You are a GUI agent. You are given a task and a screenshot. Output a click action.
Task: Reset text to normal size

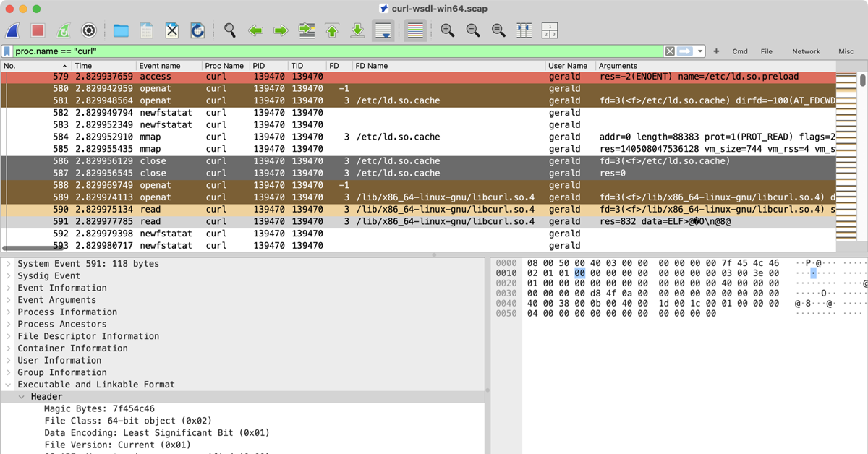pos(498,30)
